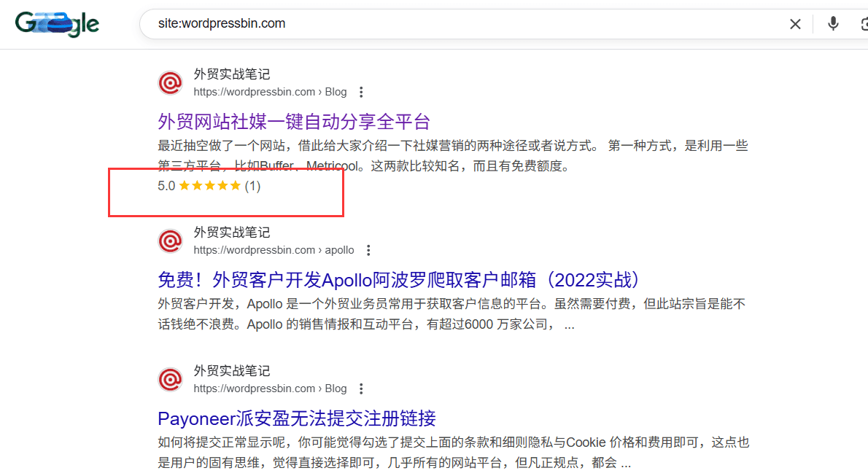This screenshot has width=868, height=476.
Task: Click the Google logo
Action: point(57,24)
